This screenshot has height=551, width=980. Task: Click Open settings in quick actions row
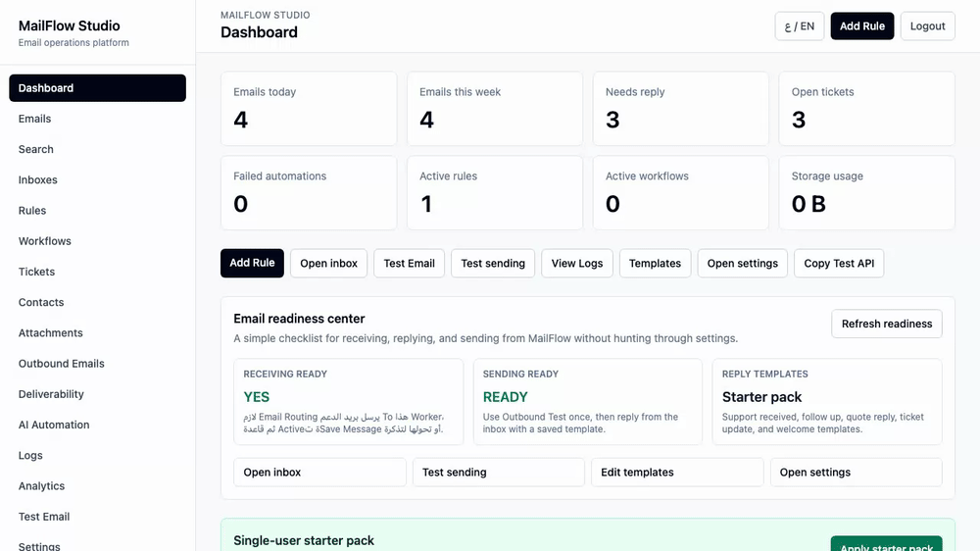[743, 264]
